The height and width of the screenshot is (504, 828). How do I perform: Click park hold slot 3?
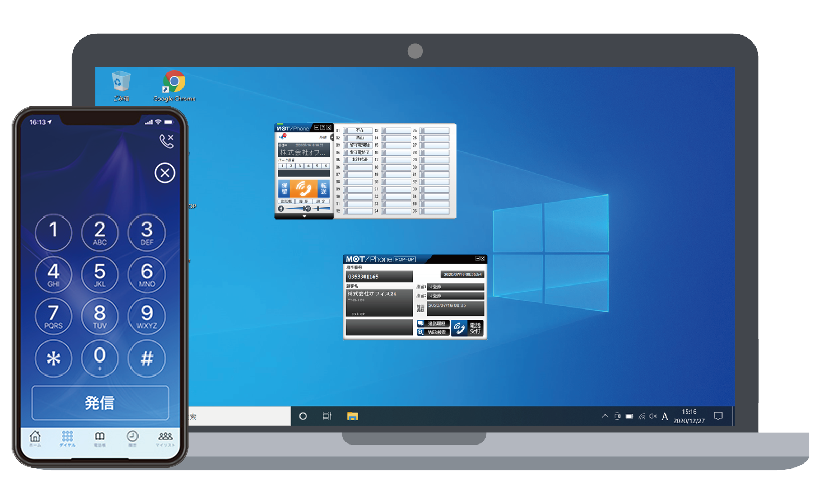pos(299,166)
